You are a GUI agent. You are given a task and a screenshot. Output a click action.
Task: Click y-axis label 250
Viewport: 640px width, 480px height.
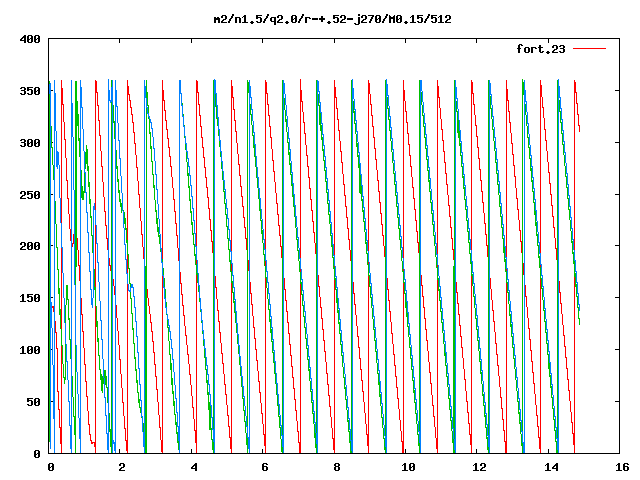pyautogui.click(x=30, y=195)
